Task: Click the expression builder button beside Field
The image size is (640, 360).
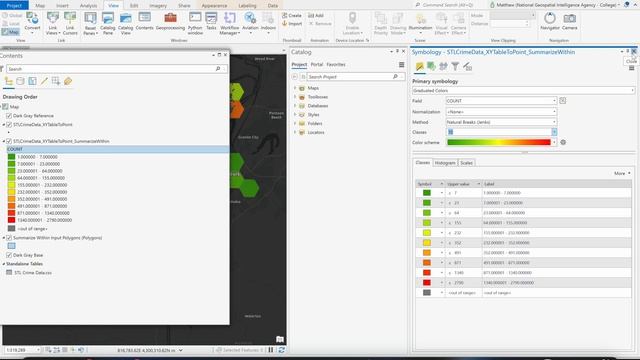Action: pos(562,100)
